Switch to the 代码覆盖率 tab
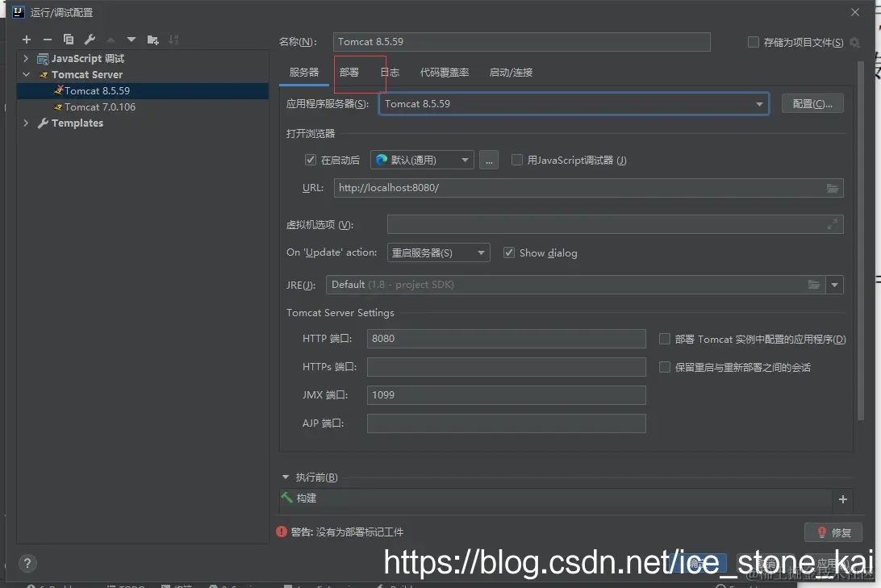 point(445,73)
